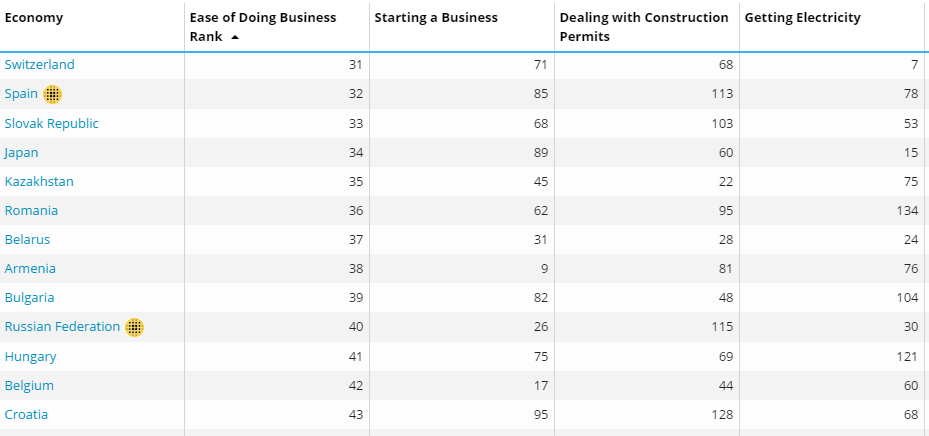Click the Ease of Doing Business Rank header
The width and height of the screenshot is (929, 436).
pyautogui.click(x=262, y=18)
